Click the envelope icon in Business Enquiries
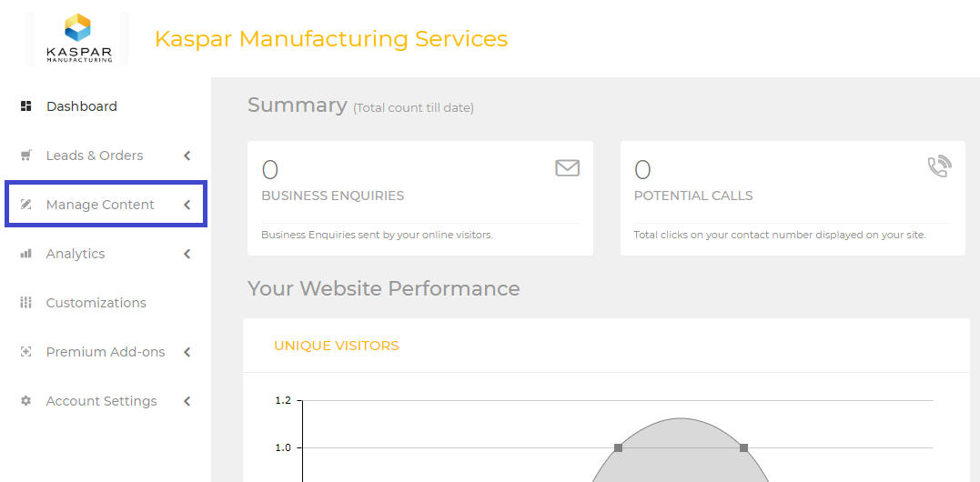This screenshot has height=482, width=980. pos(568,168)
